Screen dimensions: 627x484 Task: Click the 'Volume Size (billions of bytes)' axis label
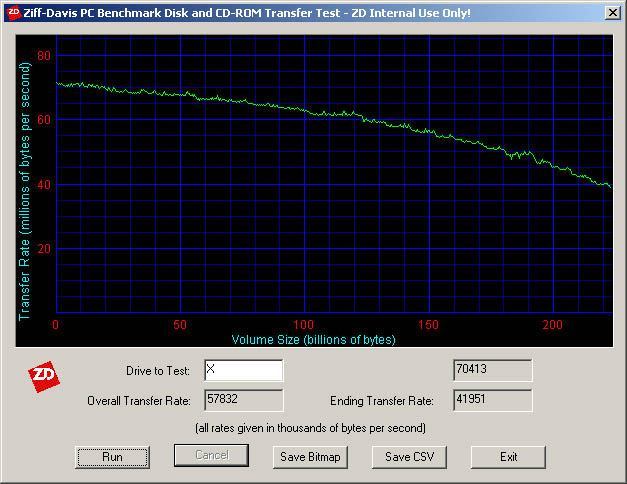tap(314, 340)
